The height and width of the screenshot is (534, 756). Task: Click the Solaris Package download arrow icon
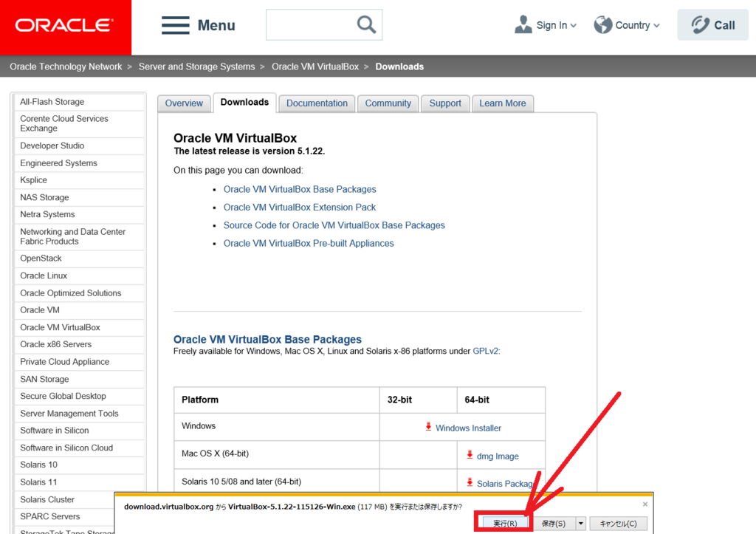[470, 482]
